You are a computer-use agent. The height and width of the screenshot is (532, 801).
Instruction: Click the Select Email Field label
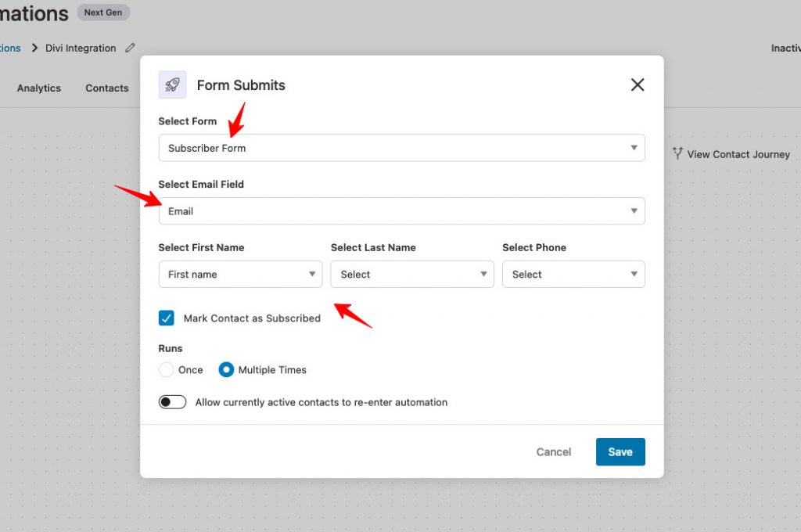pos(201,184)
